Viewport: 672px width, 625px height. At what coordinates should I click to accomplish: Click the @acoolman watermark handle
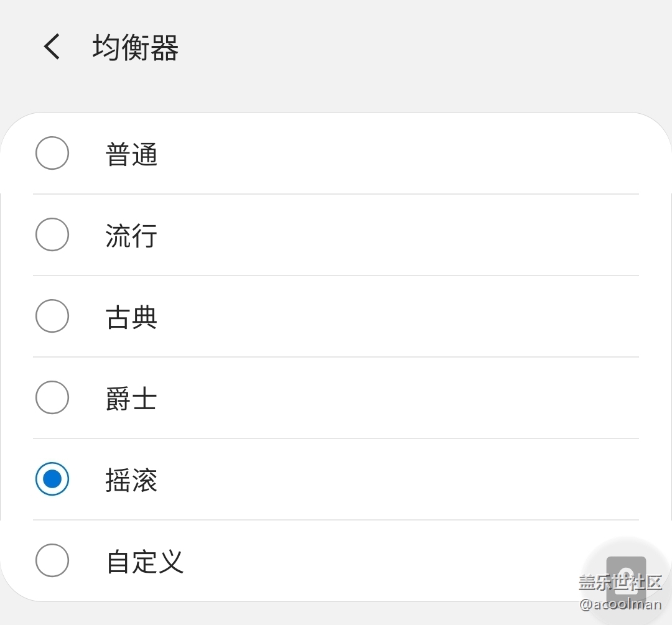coord(620,604)
